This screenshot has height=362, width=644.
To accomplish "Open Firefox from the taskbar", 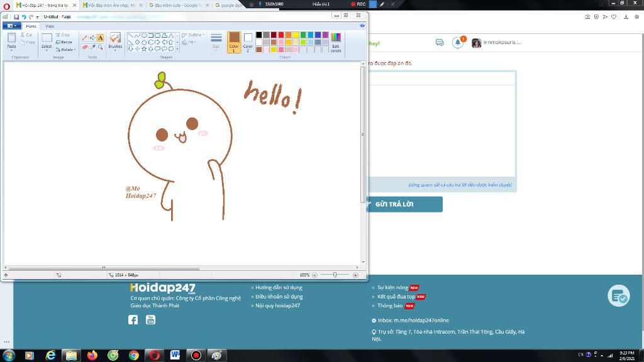I will click(92, 355).
